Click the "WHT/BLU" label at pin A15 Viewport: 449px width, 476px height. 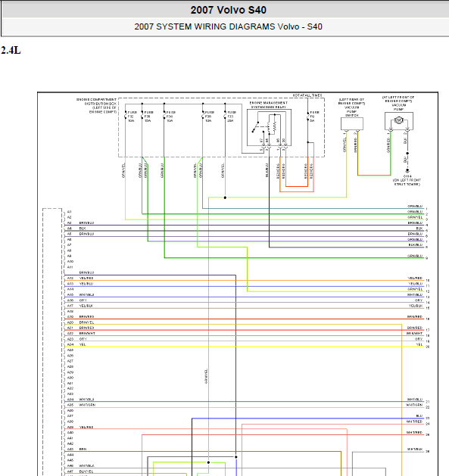click(x=86, y=295)
